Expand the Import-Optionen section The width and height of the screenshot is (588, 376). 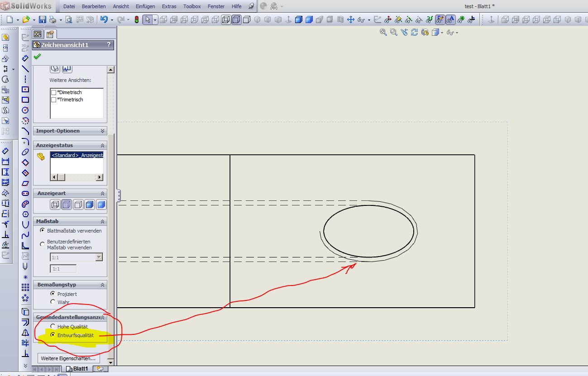(x=102, y=131)
